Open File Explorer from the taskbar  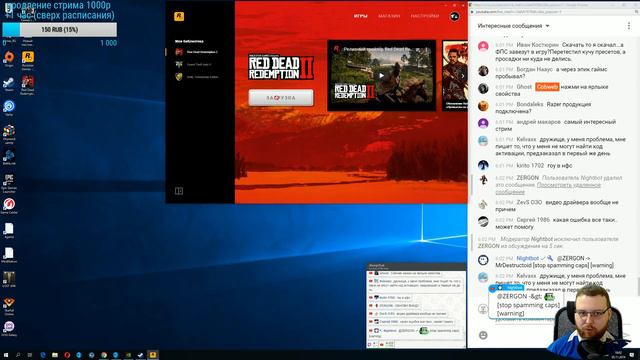point(55,355)
